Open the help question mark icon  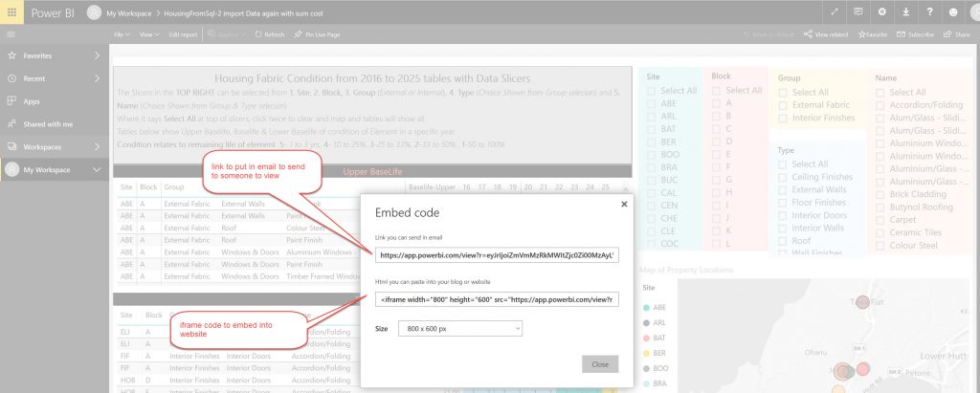click(x=928, y=12)
